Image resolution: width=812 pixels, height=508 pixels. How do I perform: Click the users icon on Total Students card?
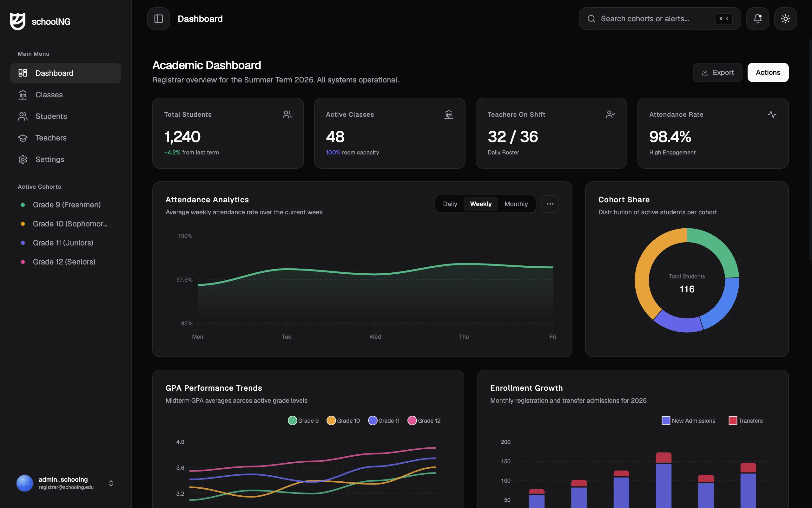pos(287,114)
